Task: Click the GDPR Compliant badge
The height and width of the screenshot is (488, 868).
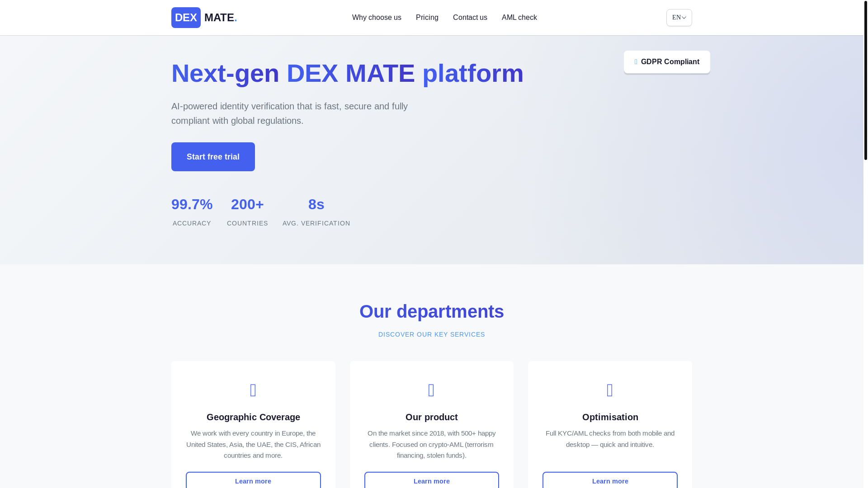Action: click(x=667, y=62)
